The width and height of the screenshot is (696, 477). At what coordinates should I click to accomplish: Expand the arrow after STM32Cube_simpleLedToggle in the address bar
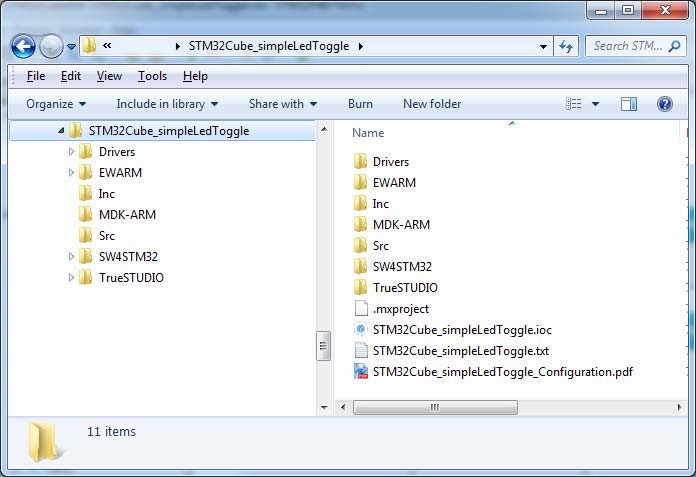click(360, 46)
